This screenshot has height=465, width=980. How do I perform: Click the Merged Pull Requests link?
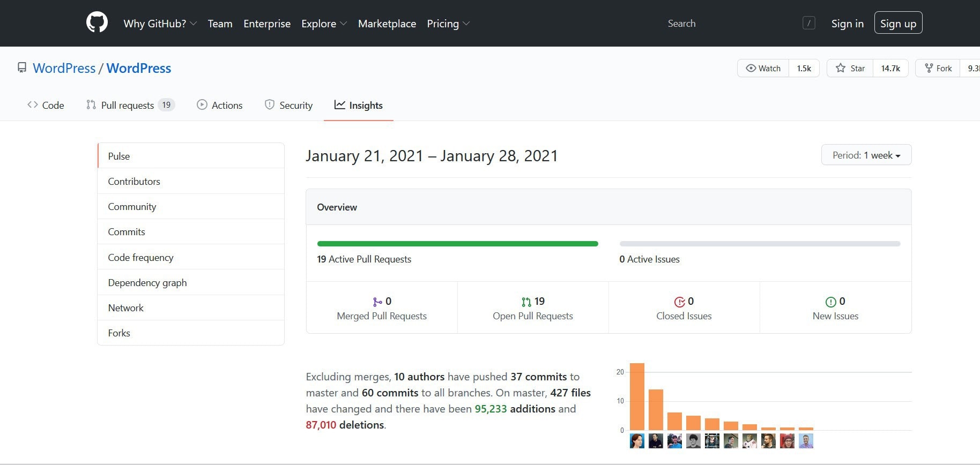pyautogui.click(x=382, y=309)
